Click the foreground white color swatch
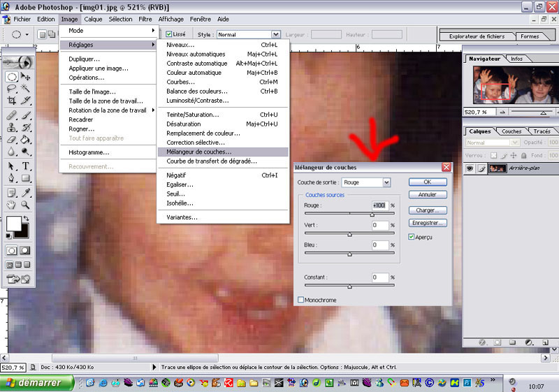The height and width of the screenshot is (392, 559). coord(13,224)
